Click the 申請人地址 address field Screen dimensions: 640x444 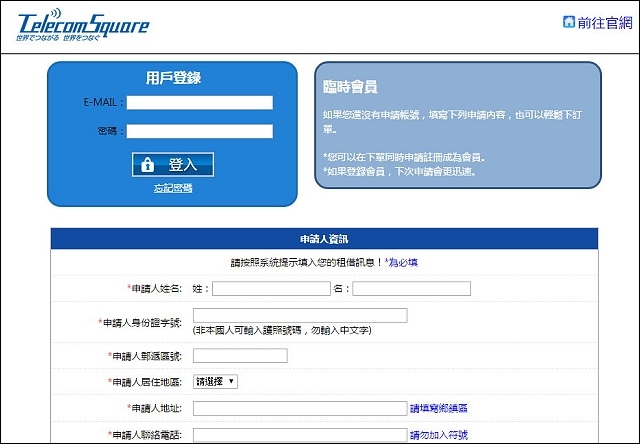point(300,408)
